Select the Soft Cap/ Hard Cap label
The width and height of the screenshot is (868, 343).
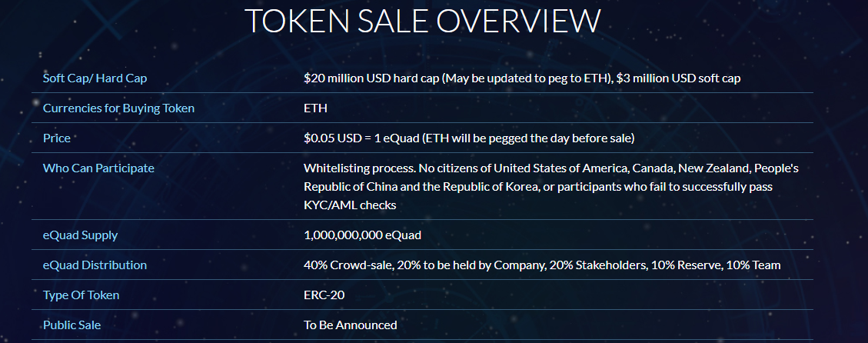pos(95,78)
